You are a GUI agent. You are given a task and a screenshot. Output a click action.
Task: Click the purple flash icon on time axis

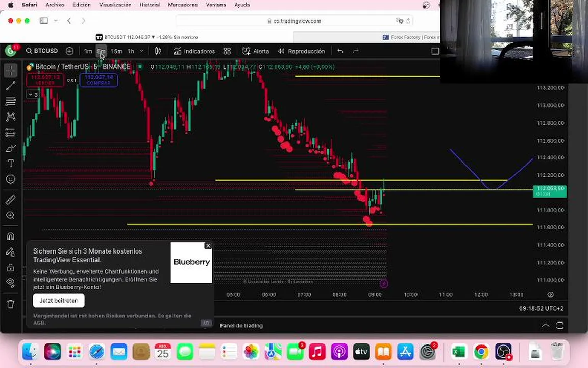click(x=384, y=284)
